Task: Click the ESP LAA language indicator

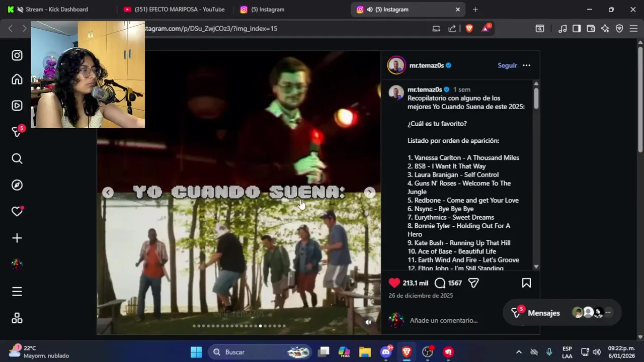Action: (x=567, y=352)
